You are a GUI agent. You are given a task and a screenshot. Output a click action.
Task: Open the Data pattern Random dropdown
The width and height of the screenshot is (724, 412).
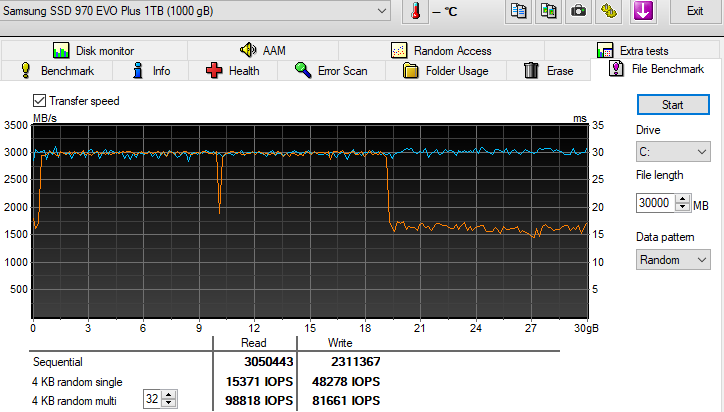(x=673, y=260)
